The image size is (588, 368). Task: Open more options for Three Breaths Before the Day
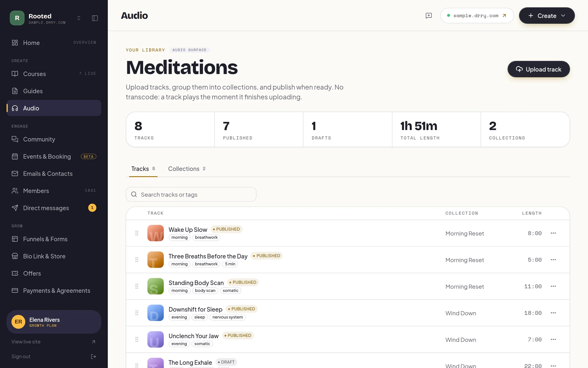tap(553, 260)
